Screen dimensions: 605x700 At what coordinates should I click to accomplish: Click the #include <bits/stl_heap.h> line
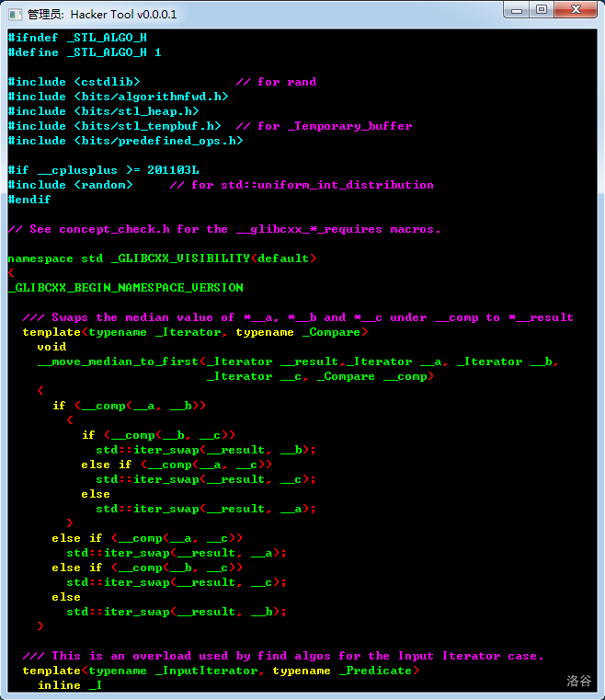(103, 111)
